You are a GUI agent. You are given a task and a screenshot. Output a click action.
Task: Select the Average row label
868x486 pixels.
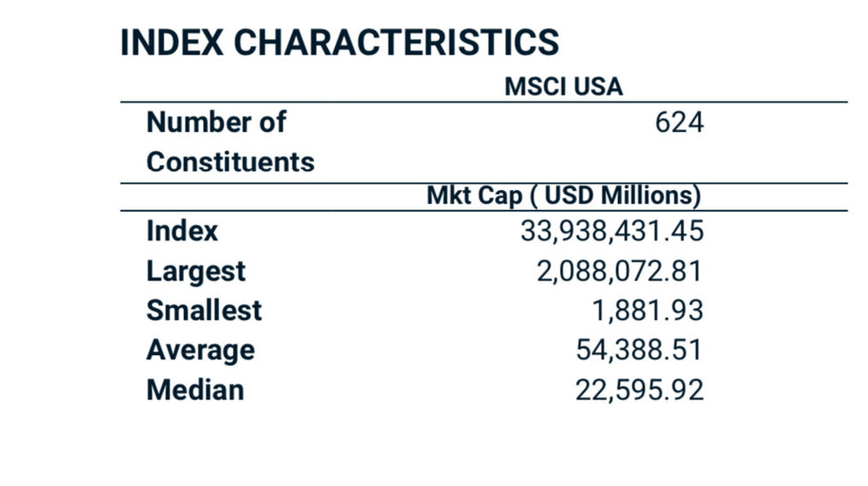click(201, 351)
